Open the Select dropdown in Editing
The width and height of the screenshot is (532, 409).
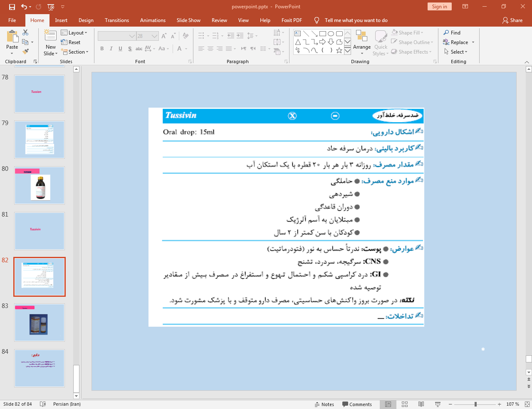[x=456, y=52]
